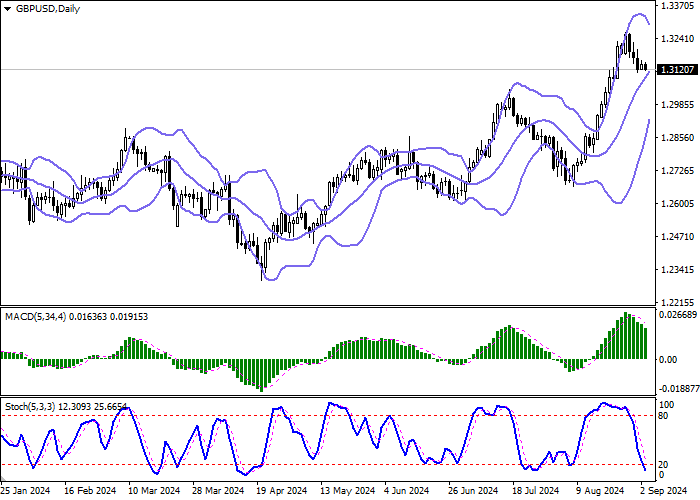This screenshot has width=700, height=500.
Task: Select the 1.23415 price axis value
Action: tap(677, 270)
